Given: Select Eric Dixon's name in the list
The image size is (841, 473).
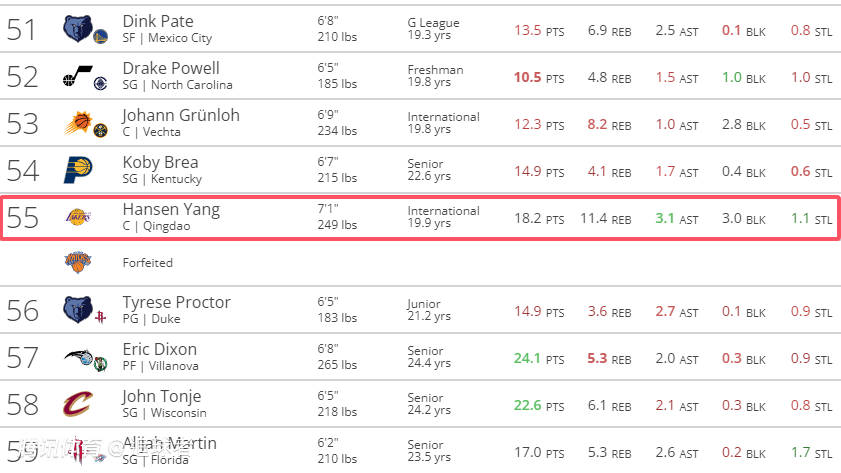Looking at the screenshot, I should tap(159, 349).
